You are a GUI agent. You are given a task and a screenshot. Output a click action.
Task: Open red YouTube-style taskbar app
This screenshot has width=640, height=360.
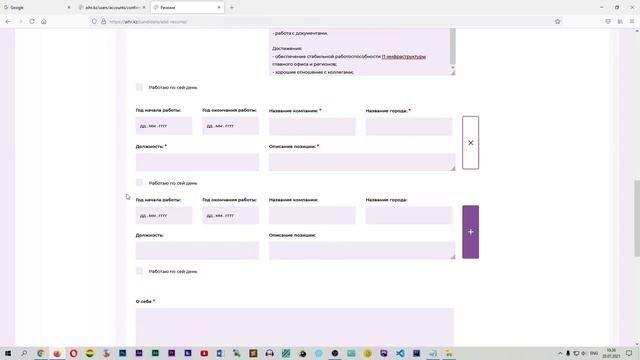coord(204,353)
